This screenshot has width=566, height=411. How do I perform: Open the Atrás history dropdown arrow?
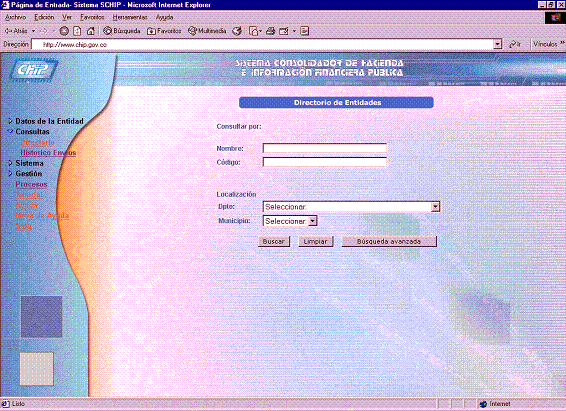[34, 31]
